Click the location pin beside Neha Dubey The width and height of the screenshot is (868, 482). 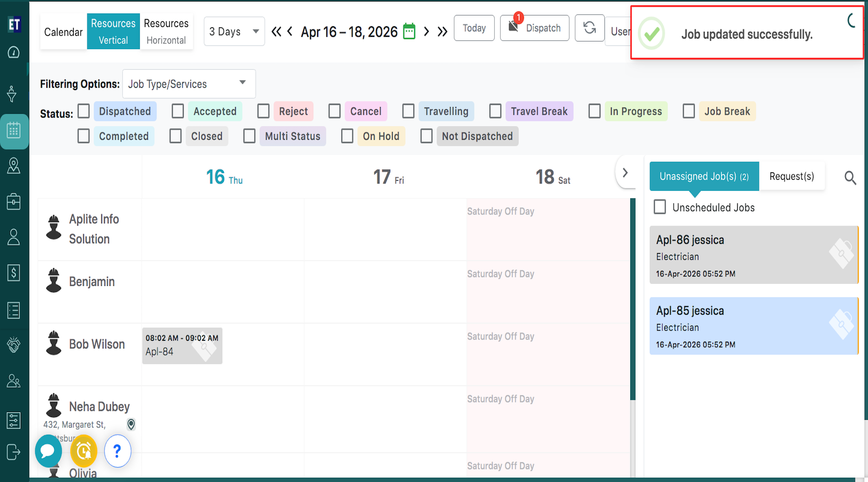click(131, 424)
